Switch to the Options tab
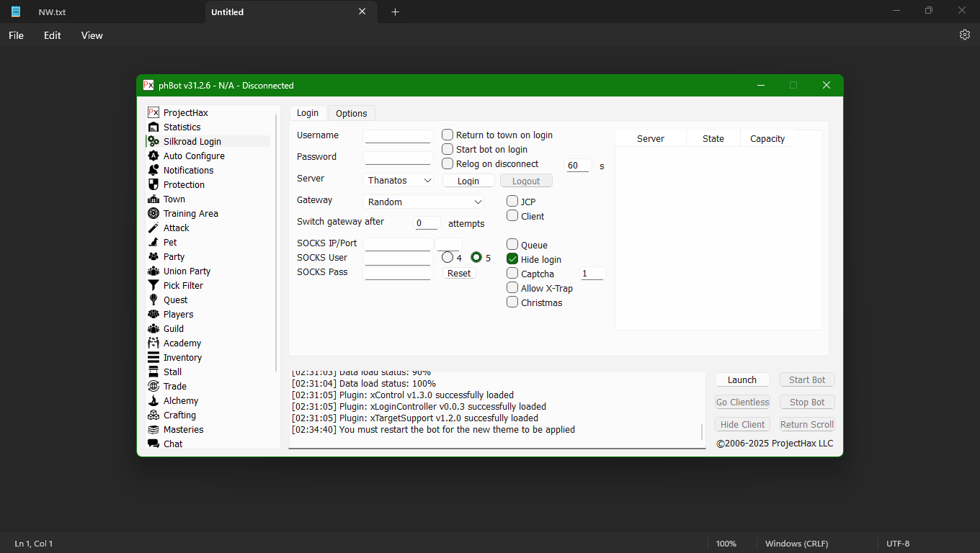 point(352,113)
